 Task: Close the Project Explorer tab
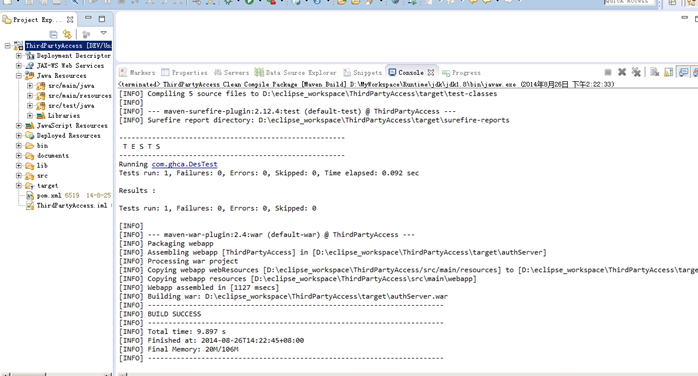click(70, 20)
